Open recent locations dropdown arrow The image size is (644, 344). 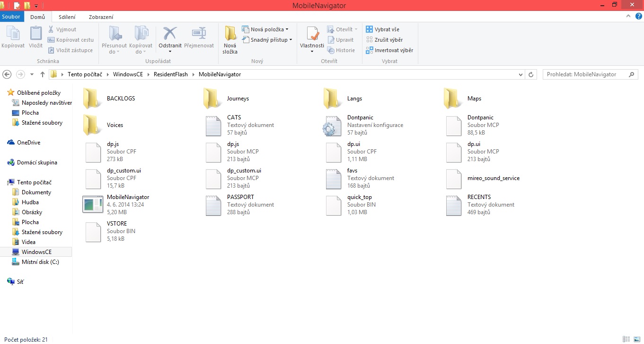point(32,74)
